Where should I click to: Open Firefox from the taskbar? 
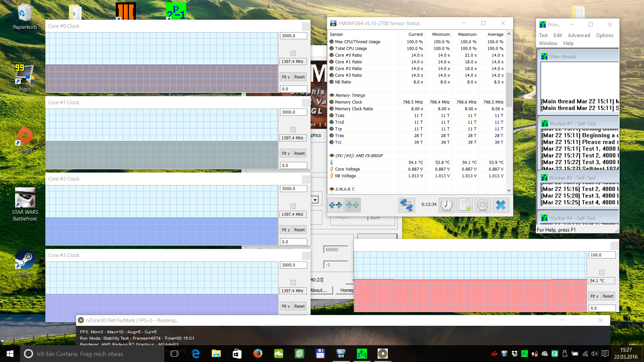coord(258,354)
